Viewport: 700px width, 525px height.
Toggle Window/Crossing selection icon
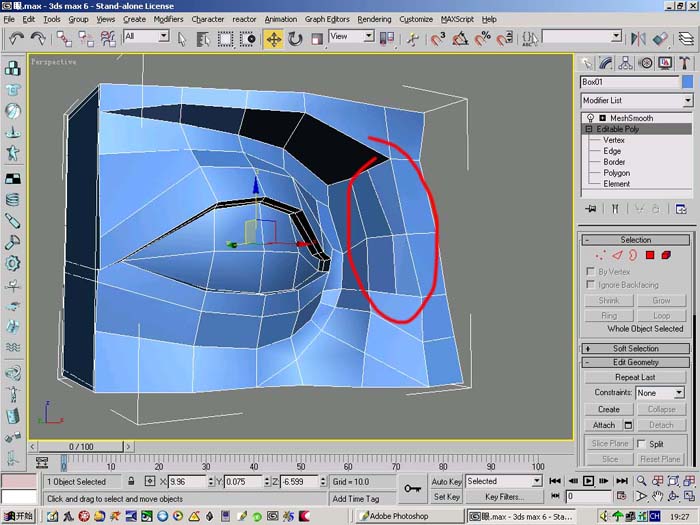pyautogui.click(x=248, y=39)
